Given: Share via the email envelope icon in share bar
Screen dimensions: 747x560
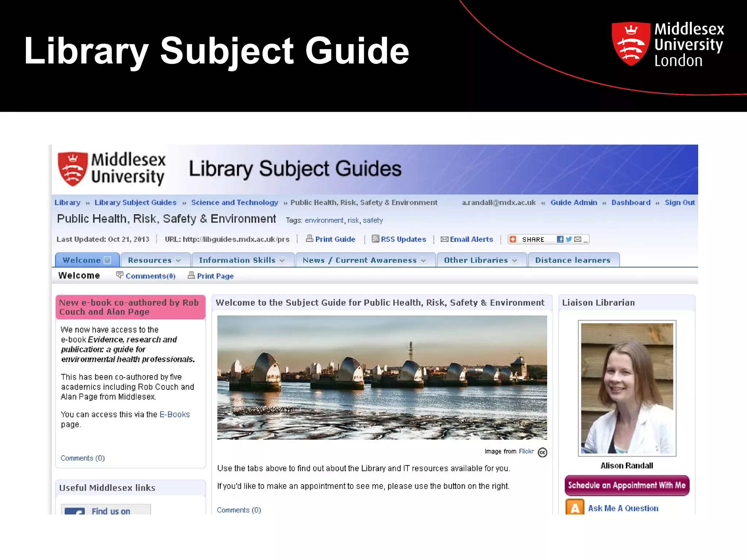Looking at the screenshot, I should [577, 239].
